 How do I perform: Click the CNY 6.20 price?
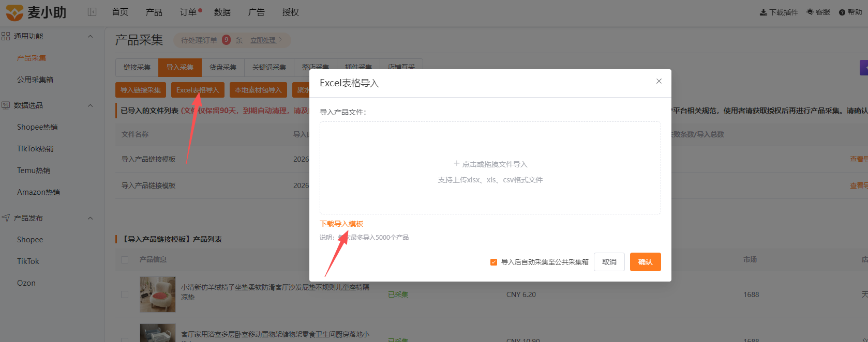point(521,294)
